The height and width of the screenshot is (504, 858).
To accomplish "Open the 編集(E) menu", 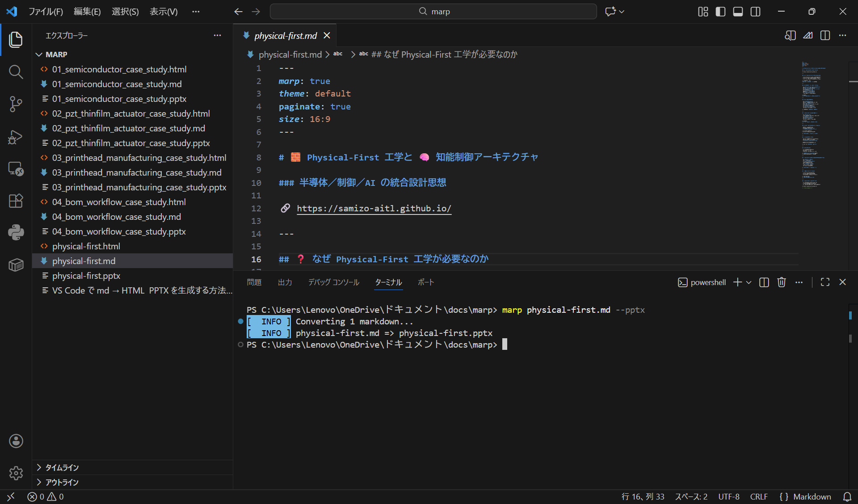I will (x=87, y=12).
